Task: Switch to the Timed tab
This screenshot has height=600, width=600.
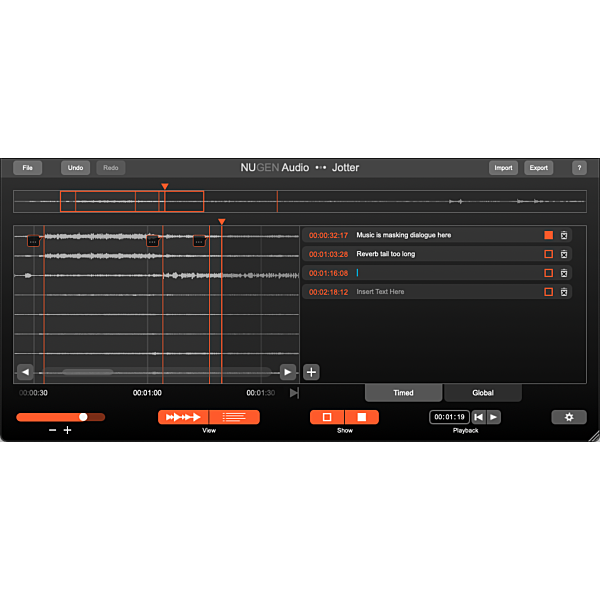Action: point(403,393)
